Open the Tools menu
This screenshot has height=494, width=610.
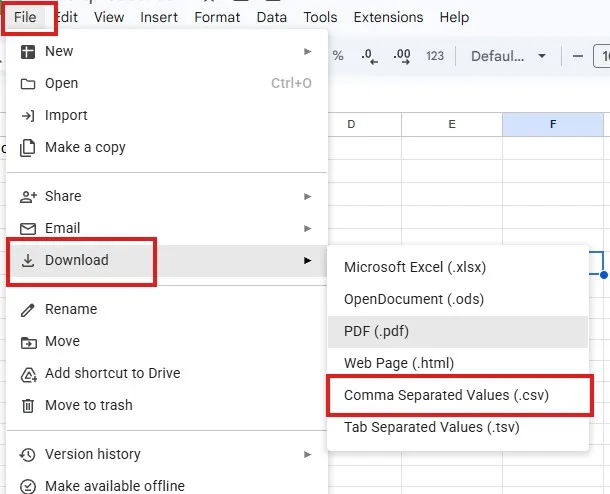[x=320, y=18]
